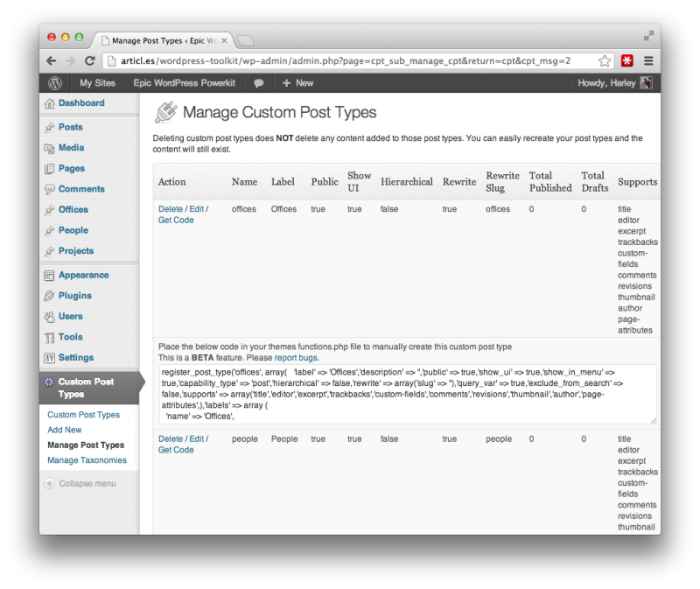
Task: Click the Collapse menu label
Action: pyautogui.click(x=87, y=484)
